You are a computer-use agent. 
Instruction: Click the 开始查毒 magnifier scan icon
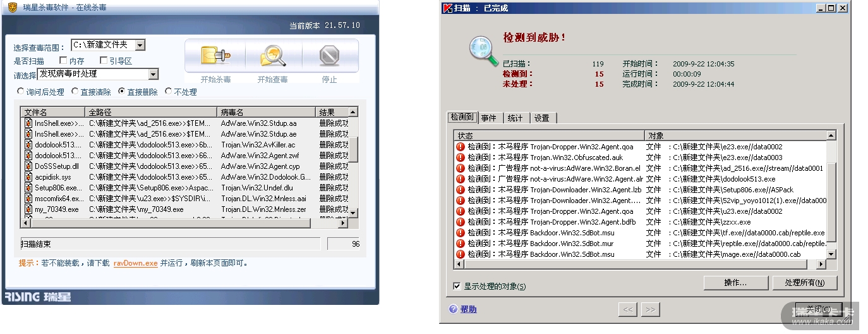coord(274,56)
